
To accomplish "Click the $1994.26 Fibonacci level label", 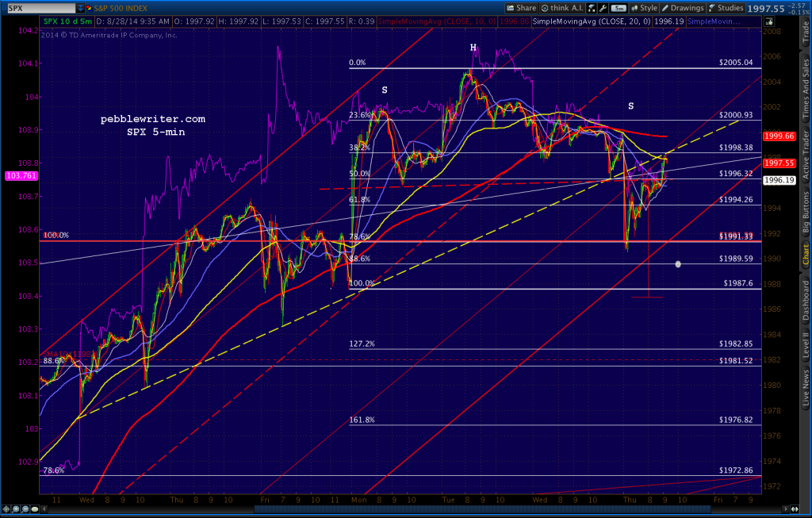I will pos(736,199).
